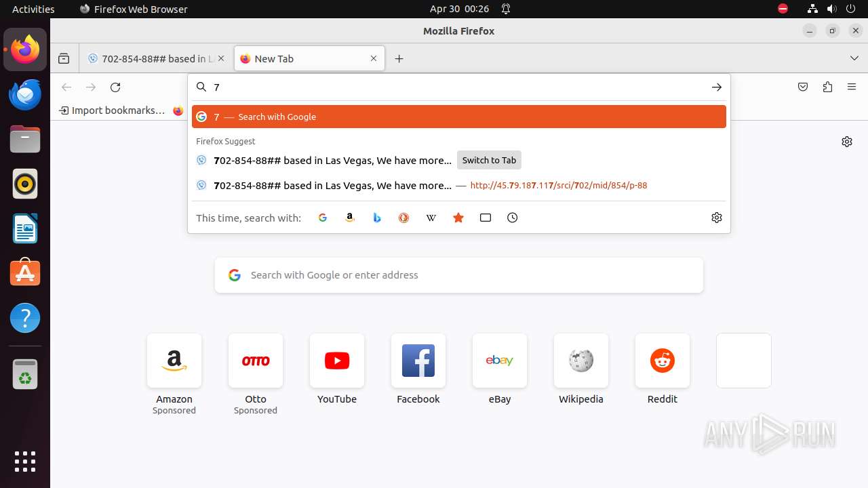Open Ubuntu Software app in the dock

(25, 273)
